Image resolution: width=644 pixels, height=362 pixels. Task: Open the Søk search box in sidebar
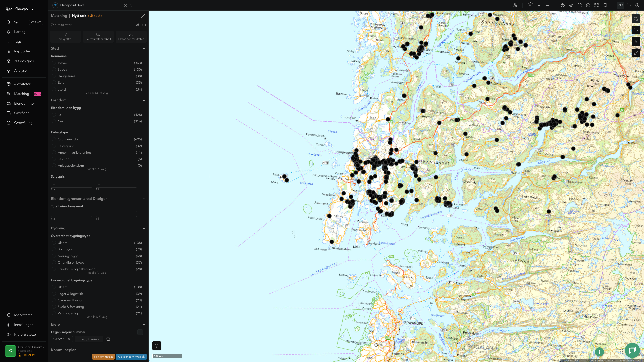coord(24,22)
